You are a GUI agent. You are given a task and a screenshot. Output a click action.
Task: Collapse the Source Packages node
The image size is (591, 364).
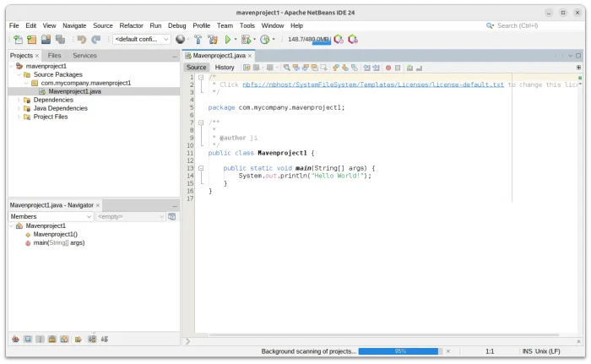coord(19,74)
